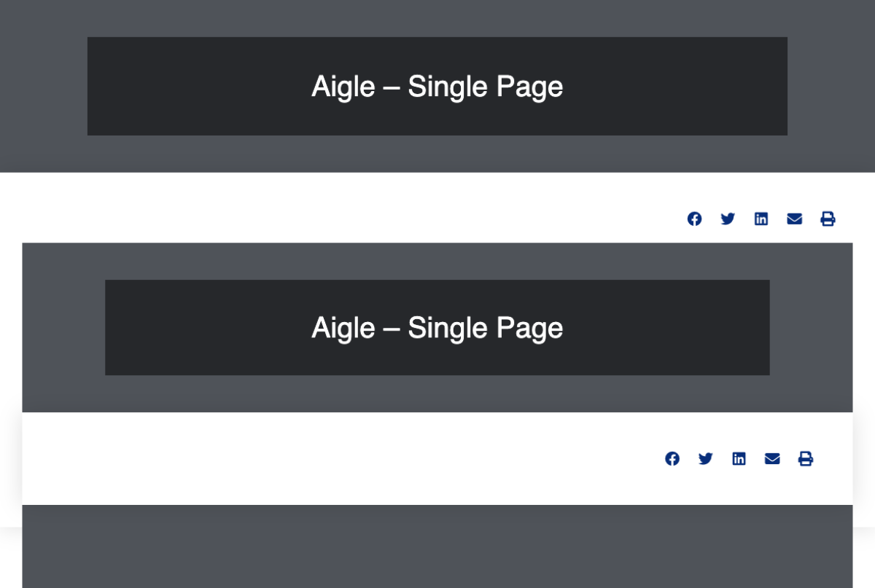Share on Twitter via the upper icon row
The height and width of the screenshot is (588, 875).
tap(728, 219)
